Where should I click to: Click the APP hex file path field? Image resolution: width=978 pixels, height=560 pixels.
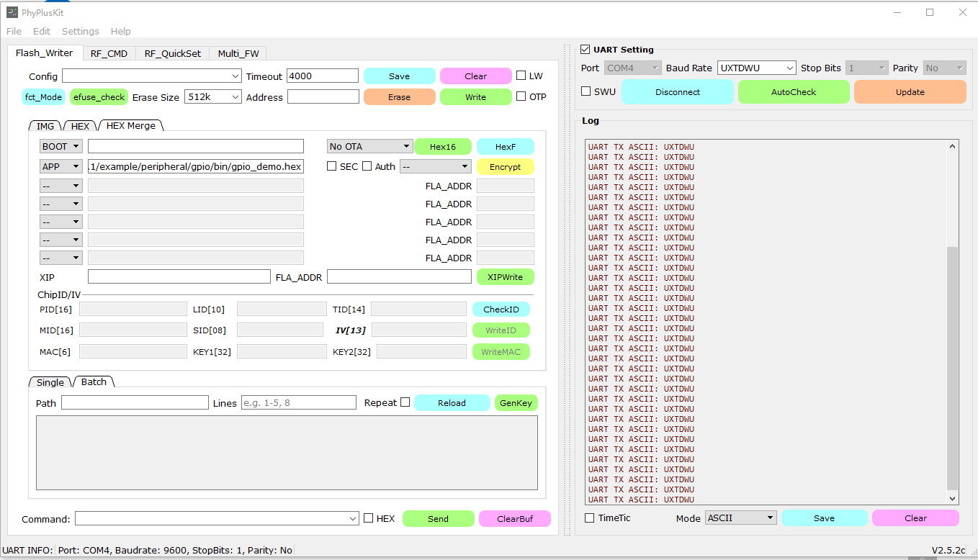(x=196, y=166)
